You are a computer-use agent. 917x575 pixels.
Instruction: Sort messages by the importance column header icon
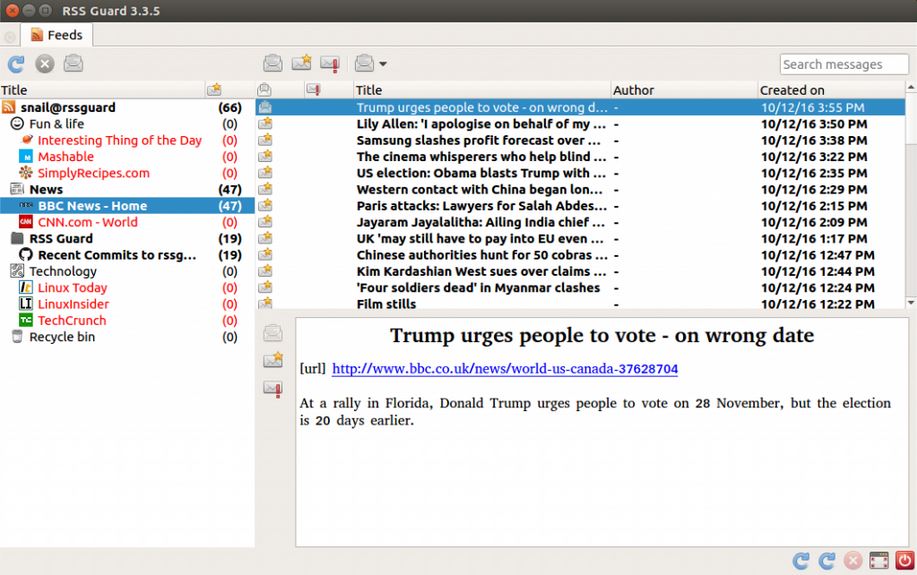coord(313,89)
